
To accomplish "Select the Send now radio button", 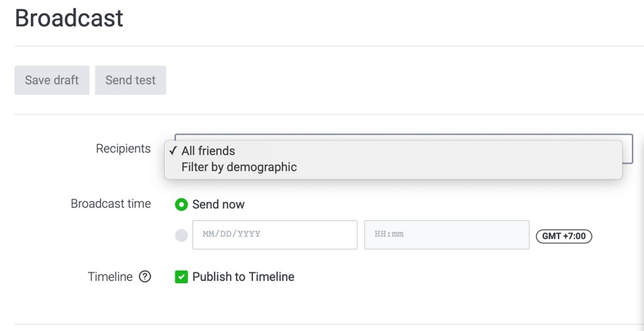I will click(x=181, y=205).
